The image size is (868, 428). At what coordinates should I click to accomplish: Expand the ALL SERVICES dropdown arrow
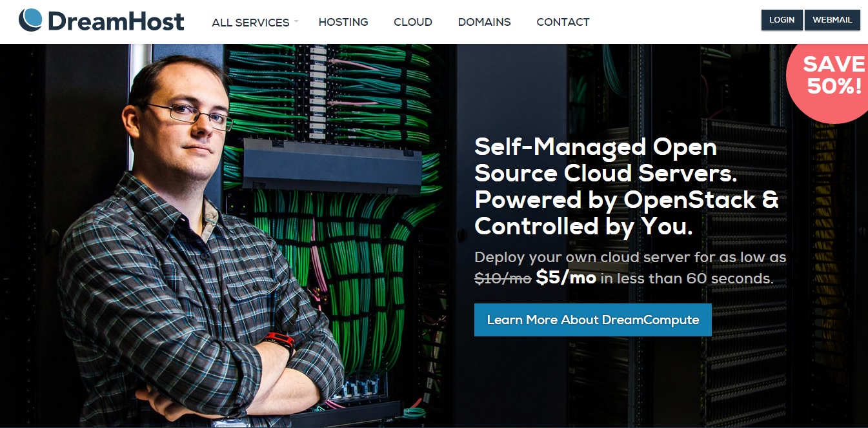[x=296, y=21]
